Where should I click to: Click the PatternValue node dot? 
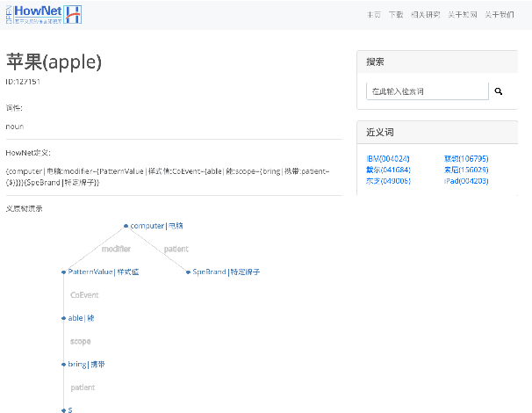[x=64, y=272]
